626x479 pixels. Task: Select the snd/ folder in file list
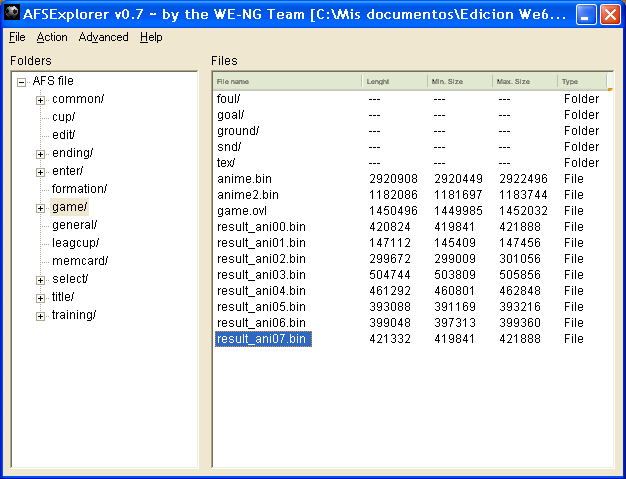coord(228,147)
